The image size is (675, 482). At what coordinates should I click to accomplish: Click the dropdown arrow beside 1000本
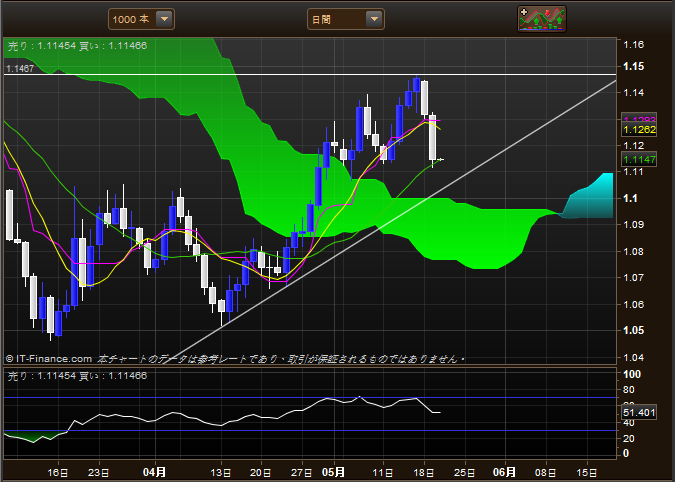tap(164, 19)
